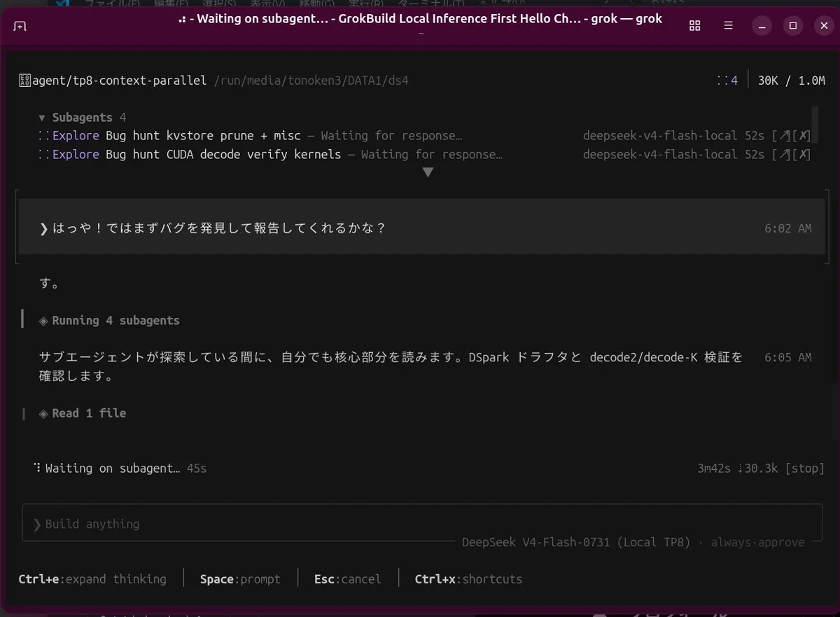Open the CUDA decode verify subagent view
The height and width of the screenshot is (617, 840).
click(781, 154)
